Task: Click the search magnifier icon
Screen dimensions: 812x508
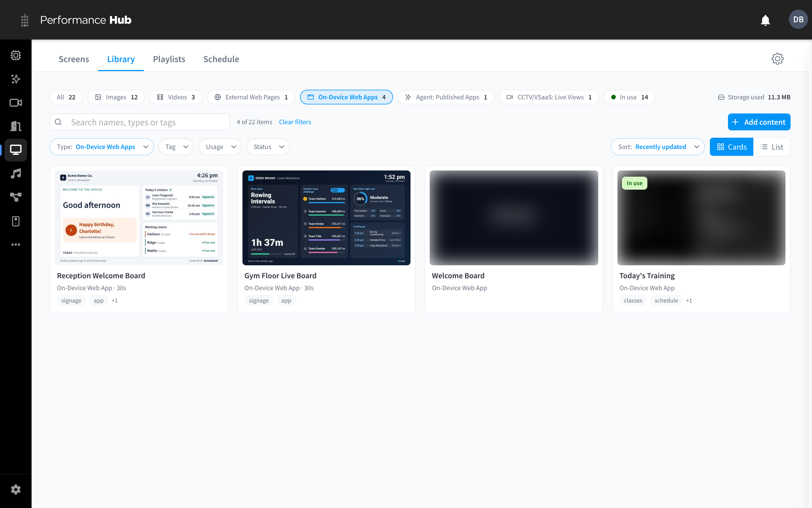Action: (58, 122)
